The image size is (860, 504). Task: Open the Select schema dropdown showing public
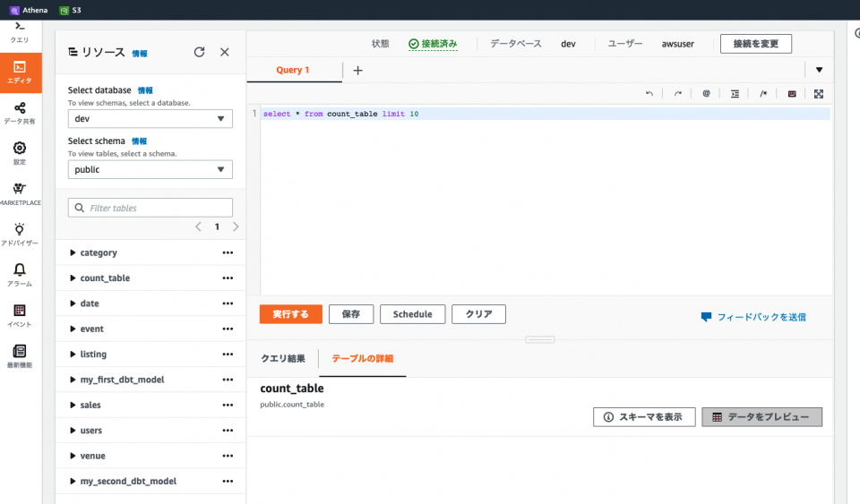[x=150, y=170]
